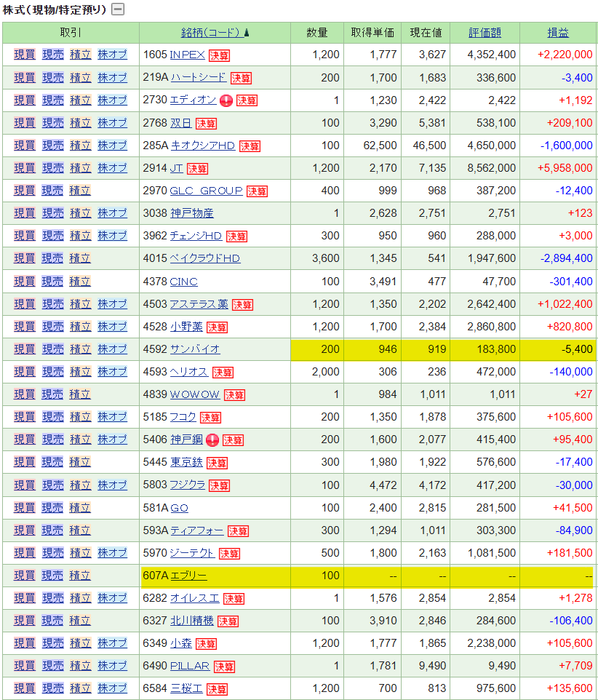The height and width of the screenshot is (700, 598).
Task: Open the 決算 icon next to PILLAR
Action: pos(225,667)
